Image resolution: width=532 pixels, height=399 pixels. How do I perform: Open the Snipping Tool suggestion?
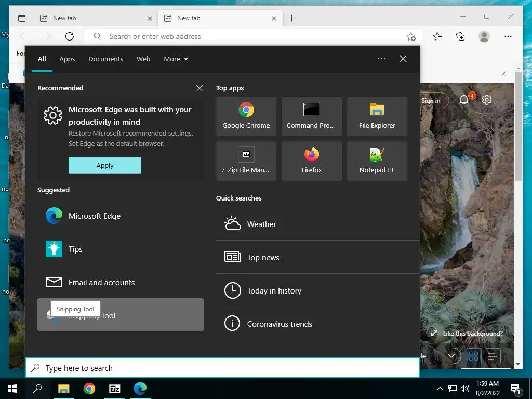(x=121, y=315)
